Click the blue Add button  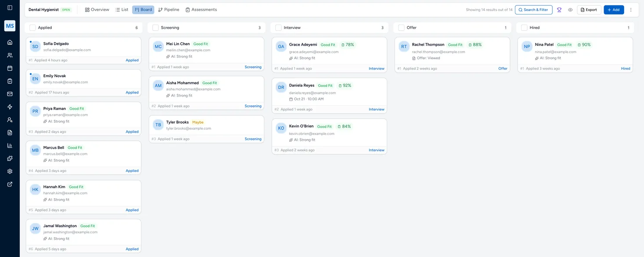614,10
